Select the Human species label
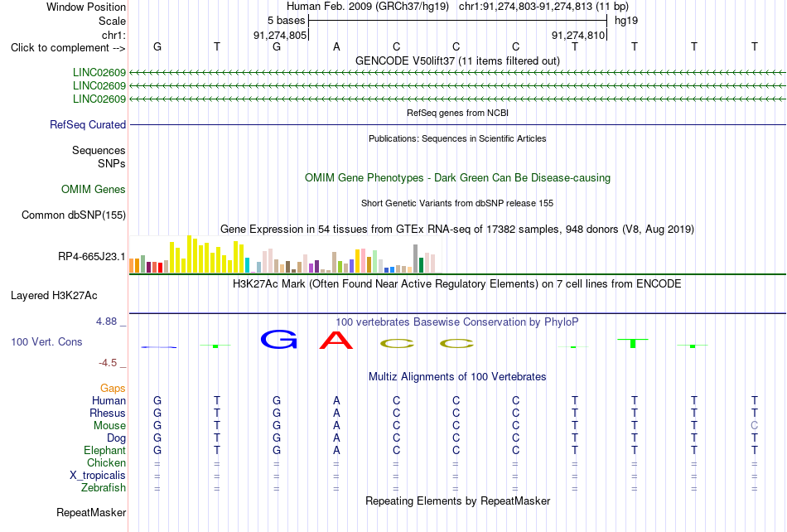Viewport: 787px width, 532px height. tap(109, 400)
